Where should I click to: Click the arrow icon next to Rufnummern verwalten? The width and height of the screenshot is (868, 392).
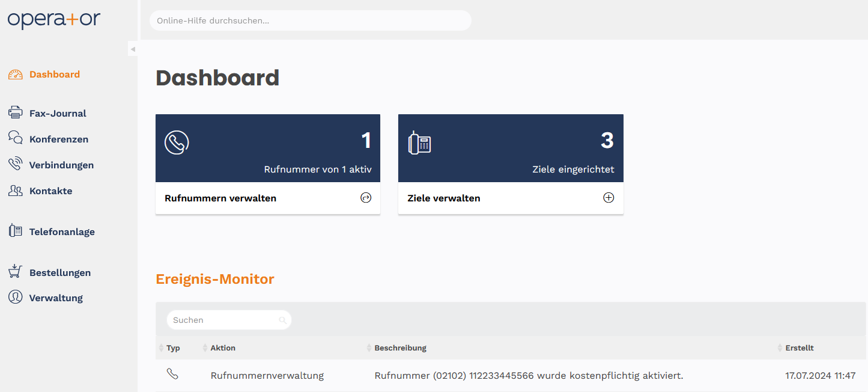coord(366,198)
